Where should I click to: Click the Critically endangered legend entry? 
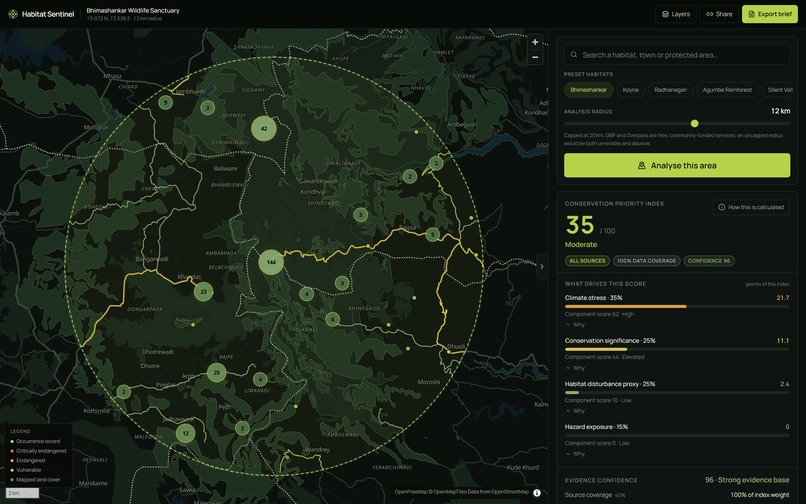tap(38, 451)
